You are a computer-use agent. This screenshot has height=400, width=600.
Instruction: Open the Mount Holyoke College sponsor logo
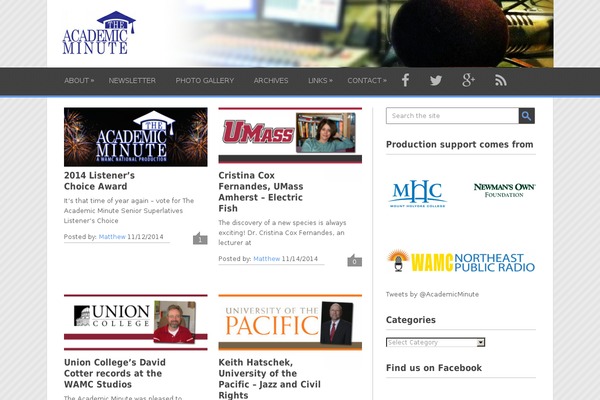click(417, 193)
